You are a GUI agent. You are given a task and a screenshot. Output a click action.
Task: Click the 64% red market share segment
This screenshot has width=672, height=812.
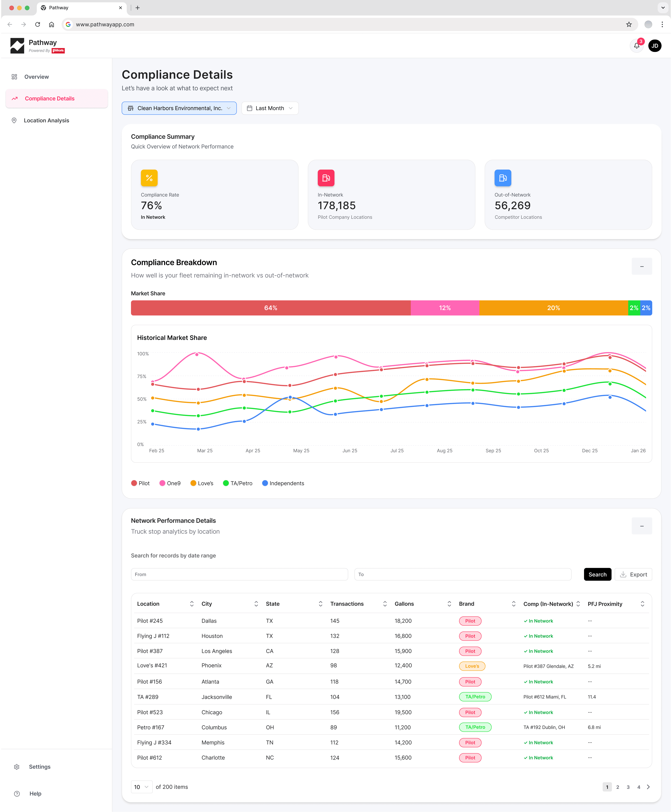(x=271, y=308)
